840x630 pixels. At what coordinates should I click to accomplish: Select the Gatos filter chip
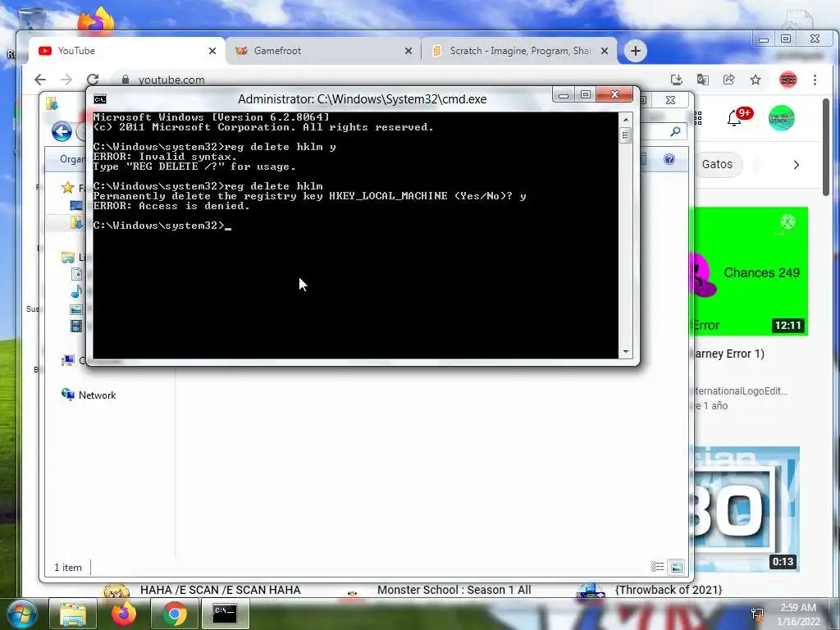(717, 164)
